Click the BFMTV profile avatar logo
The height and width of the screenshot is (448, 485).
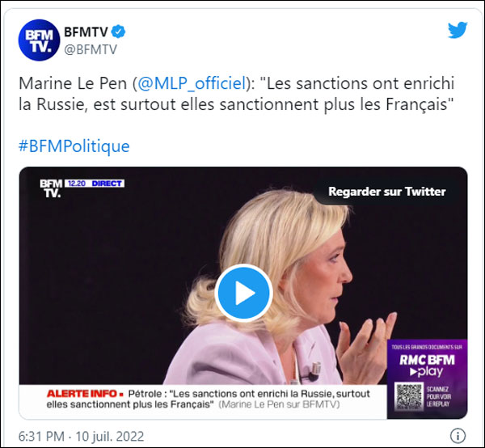pyautogui.click(x=39, y=40)
